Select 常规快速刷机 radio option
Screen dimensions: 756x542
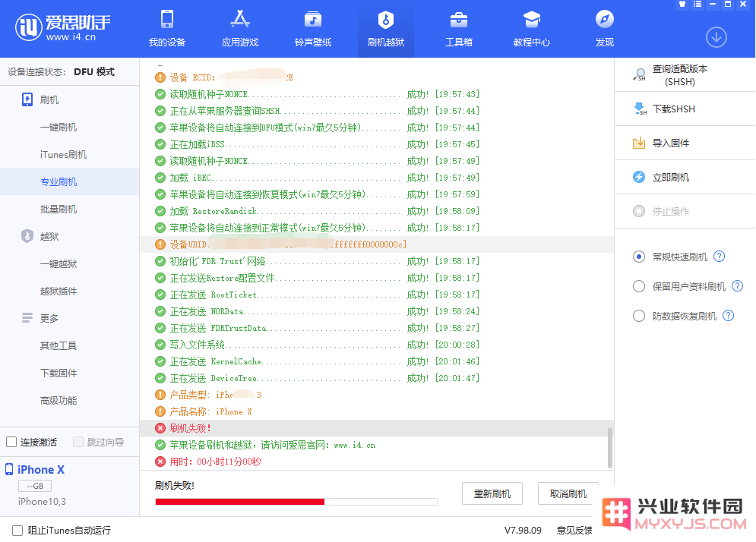[639, 257]
